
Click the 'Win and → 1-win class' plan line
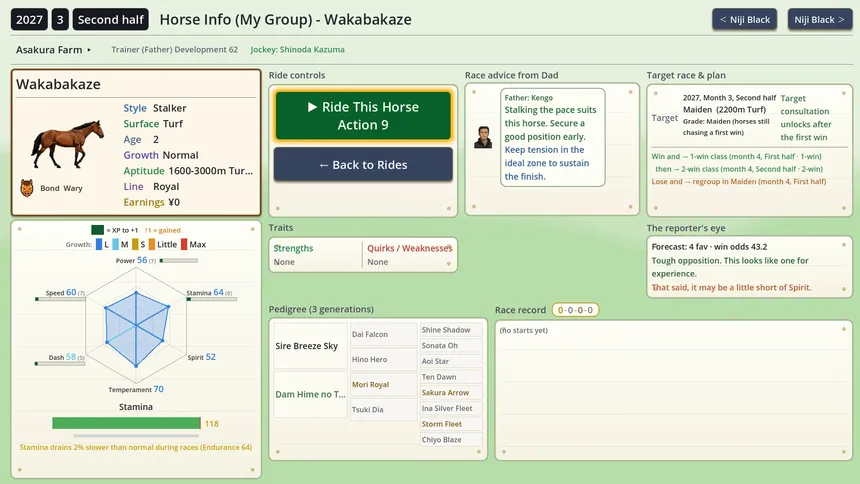736,156
